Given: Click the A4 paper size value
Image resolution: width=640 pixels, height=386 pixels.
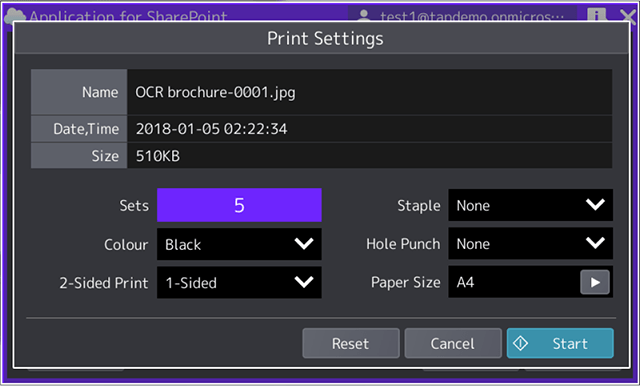Looking at the screenshot, I should (465, 282).
